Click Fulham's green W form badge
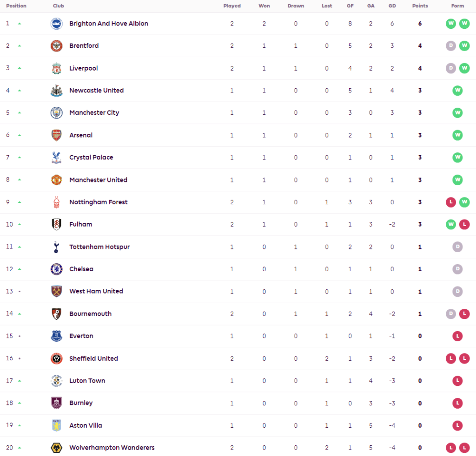Viewport: 476px width, 456px height. [x=451, y=224]
